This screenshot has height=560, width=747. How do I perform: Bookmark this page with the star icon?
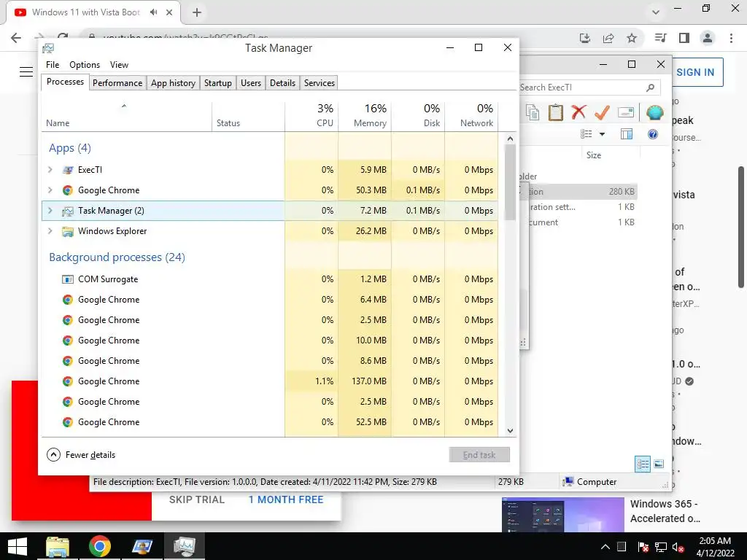632,38
